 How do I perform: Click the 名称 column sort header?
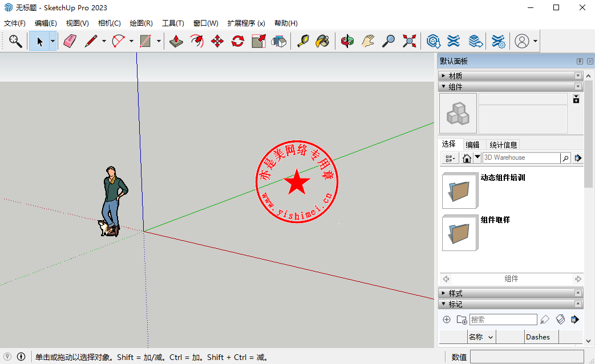(481, 337)
